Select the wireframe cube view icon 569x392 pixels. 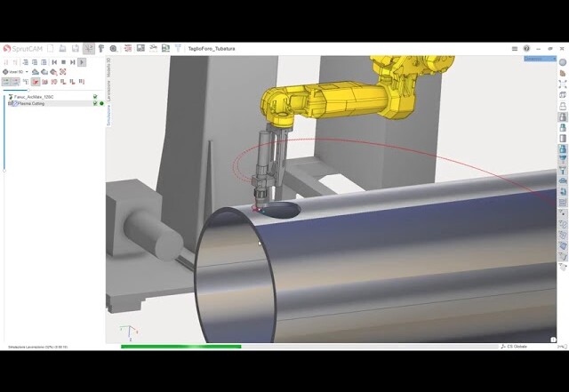(x=563, y=94)
